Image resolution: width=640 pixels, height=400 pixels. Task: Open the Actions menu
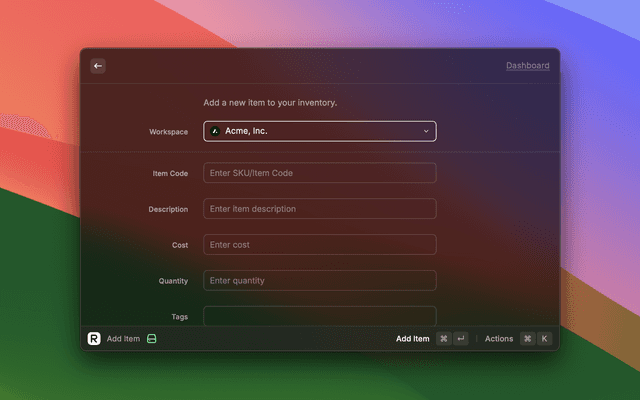498,339
